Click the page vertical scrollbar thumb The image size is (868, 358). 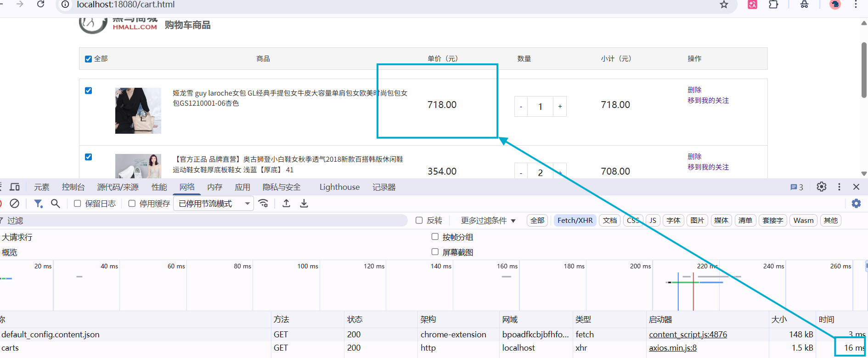point(864,70)
